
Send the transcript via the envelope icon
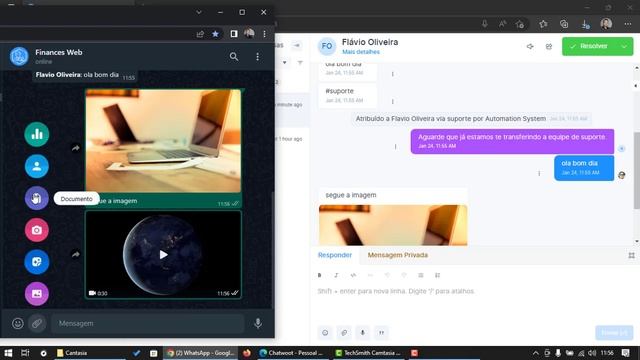(x=549, y=46)
